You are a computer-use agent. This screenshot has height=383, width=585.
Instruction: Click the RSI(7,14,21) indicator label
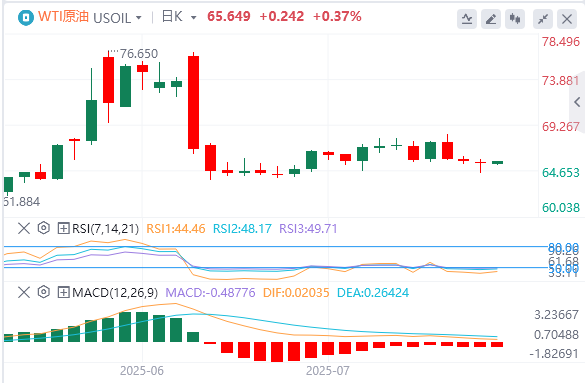coord(105,228)
